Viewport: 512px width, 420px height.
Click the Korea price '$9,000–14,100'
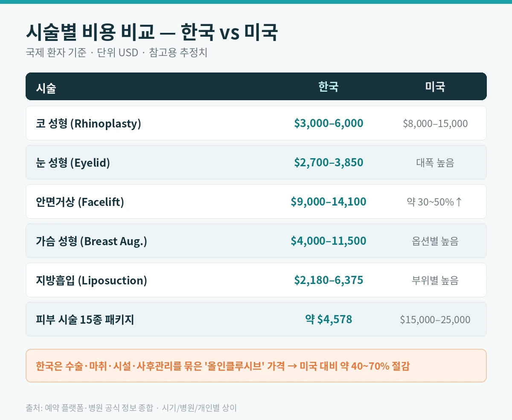(x=329, y=202)
